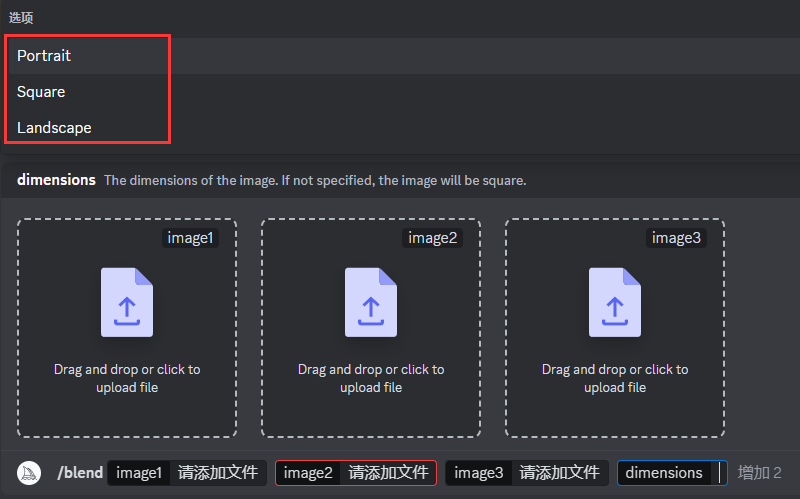Image resolution: width=800 pixels, height=499 pixels.
Task: Click the bold dimensions description heading
Action: [x=56, y=180]
